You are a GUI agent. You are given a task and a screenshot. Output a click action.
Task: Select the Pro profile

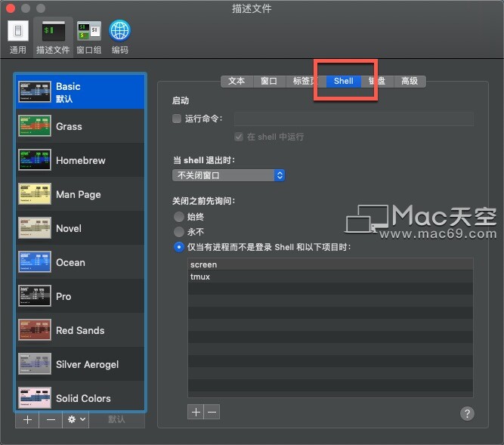click(x=80, y=296)
